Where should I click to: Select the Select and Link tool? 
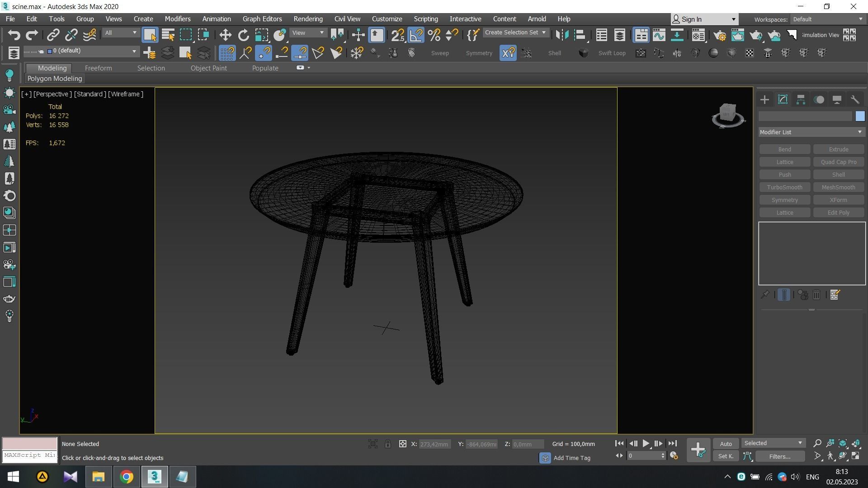click(x=53, y=35)
